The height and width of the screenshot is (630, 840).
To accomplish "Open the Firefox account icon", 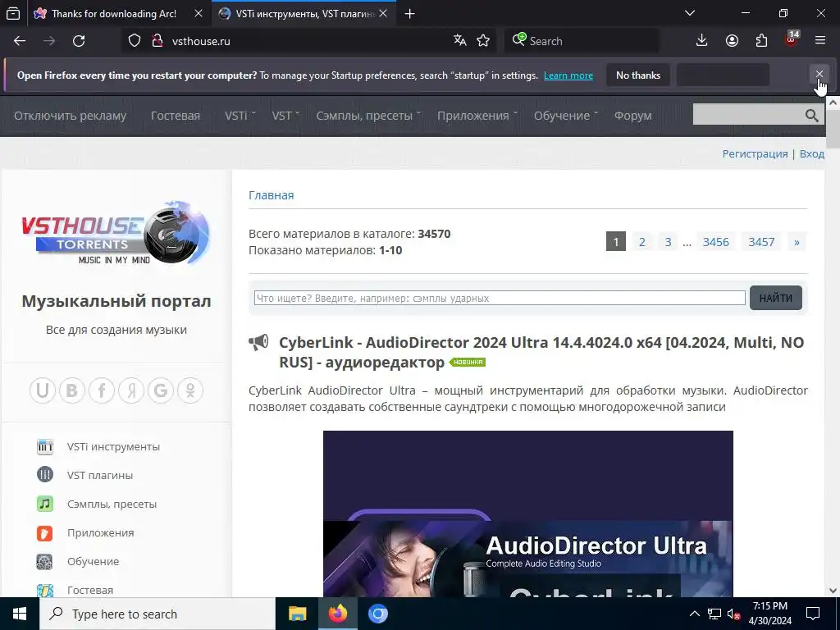I will 732,41.
